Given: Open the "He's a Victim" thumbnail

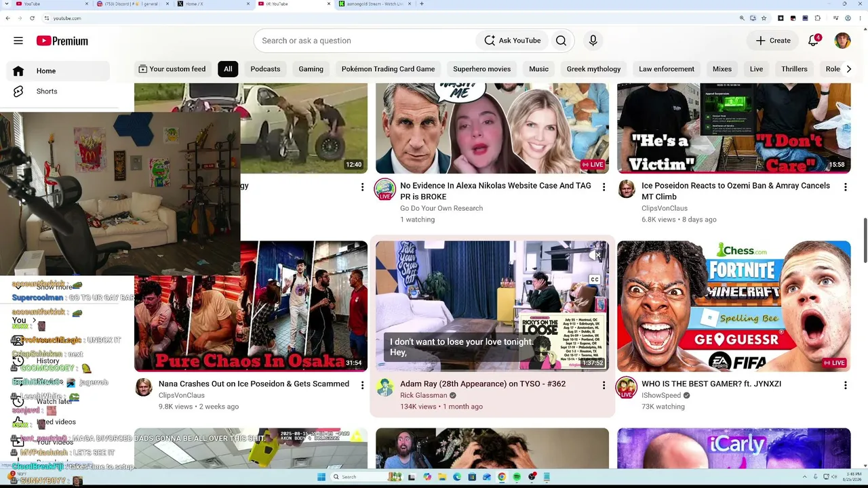Looking at the screenshot, I should pos(734,128).
